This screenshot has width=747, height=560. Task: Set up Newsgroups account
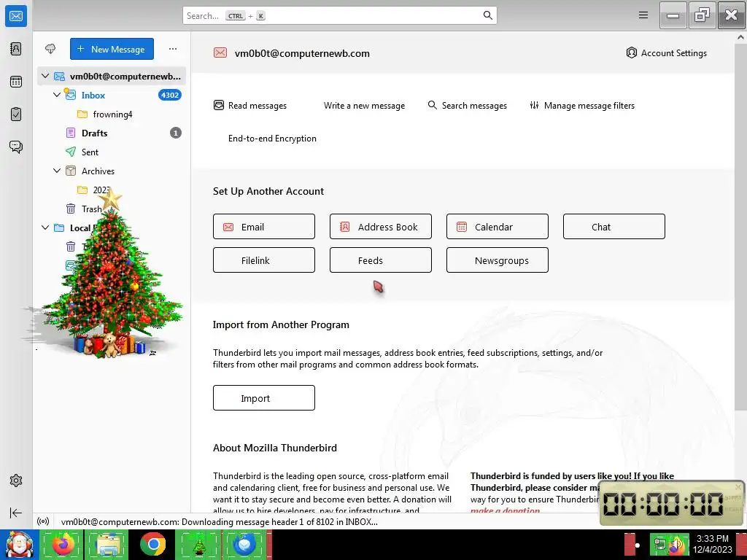pos(498,260)
